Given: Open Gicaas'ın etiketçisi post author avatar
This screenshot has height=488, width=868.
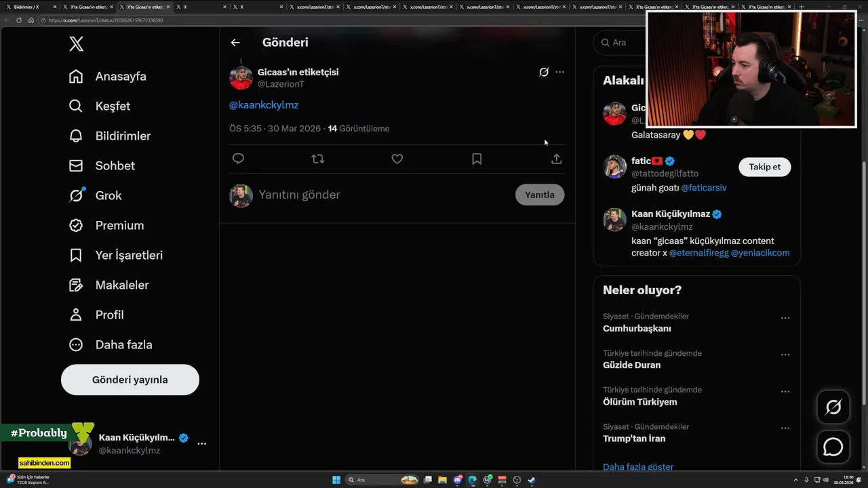Looking at the screenshot, I should 241,78.
